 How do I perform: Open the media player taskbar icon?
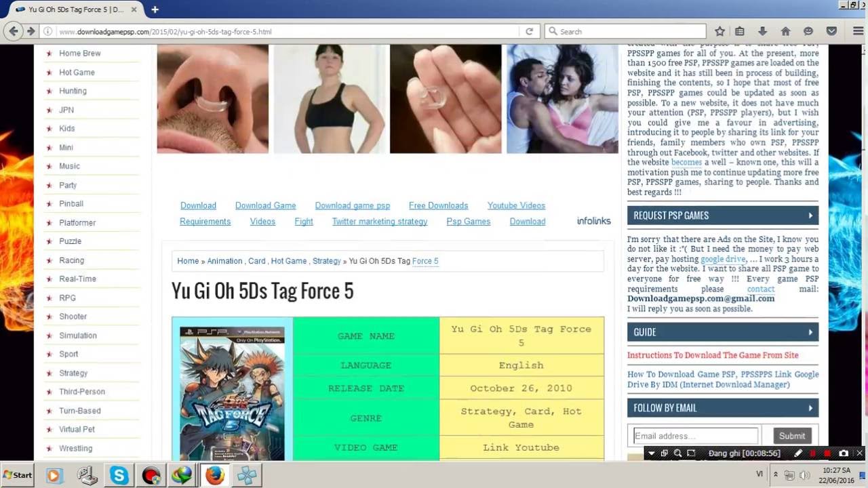point(54,475)
